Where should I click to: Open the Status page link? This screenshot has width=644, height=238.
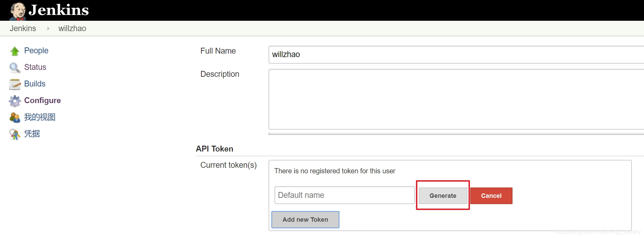pyautogui.click(x=35, y=67)
